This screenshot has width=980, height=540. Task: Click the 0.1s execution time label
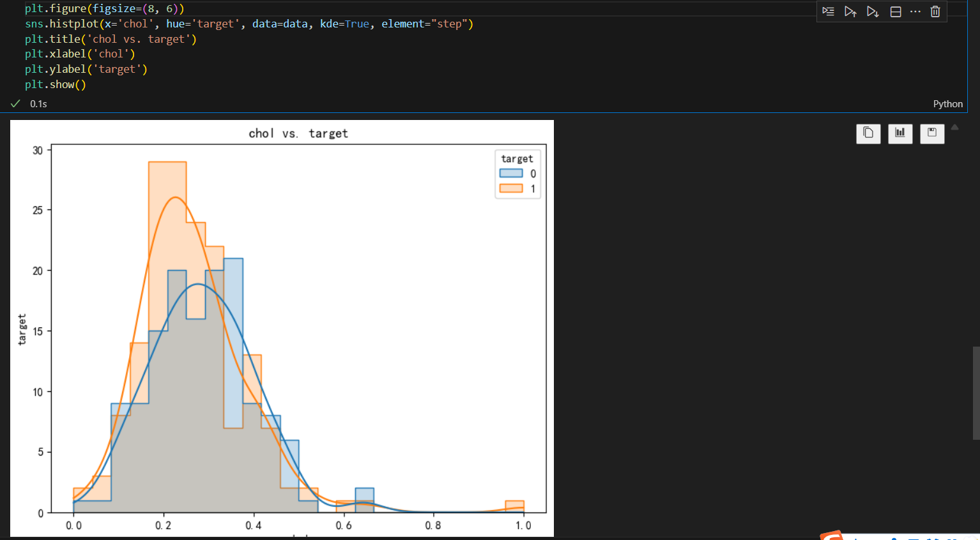tap(38, 103)
